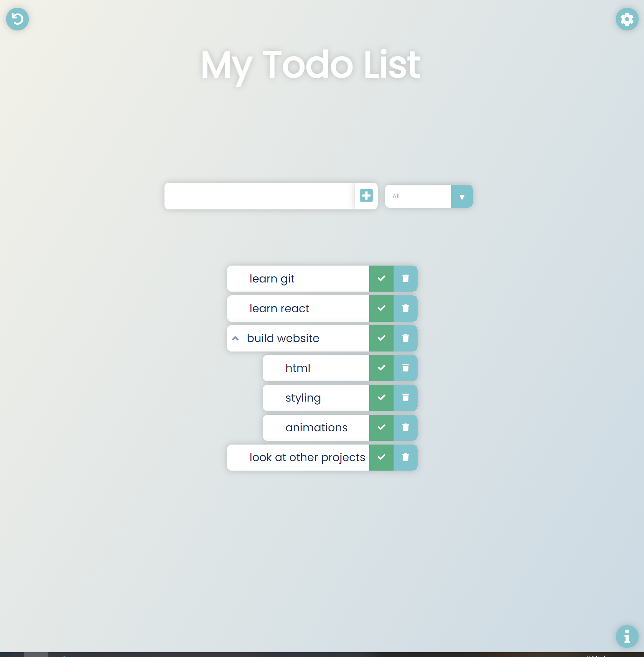Delete the "html" subtask
Viewport: 644px width, 657px height.
point(405,368)
